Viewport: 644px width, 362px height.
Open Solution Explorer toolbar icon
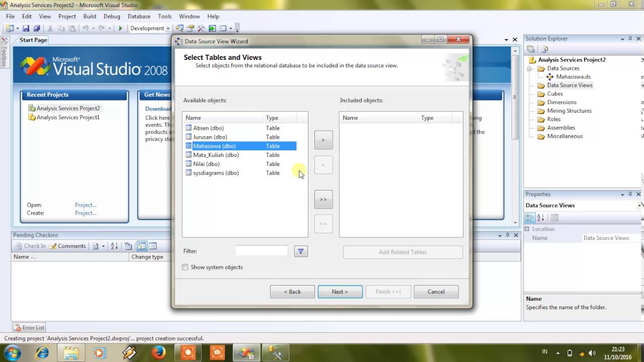(x=180, y=29)
